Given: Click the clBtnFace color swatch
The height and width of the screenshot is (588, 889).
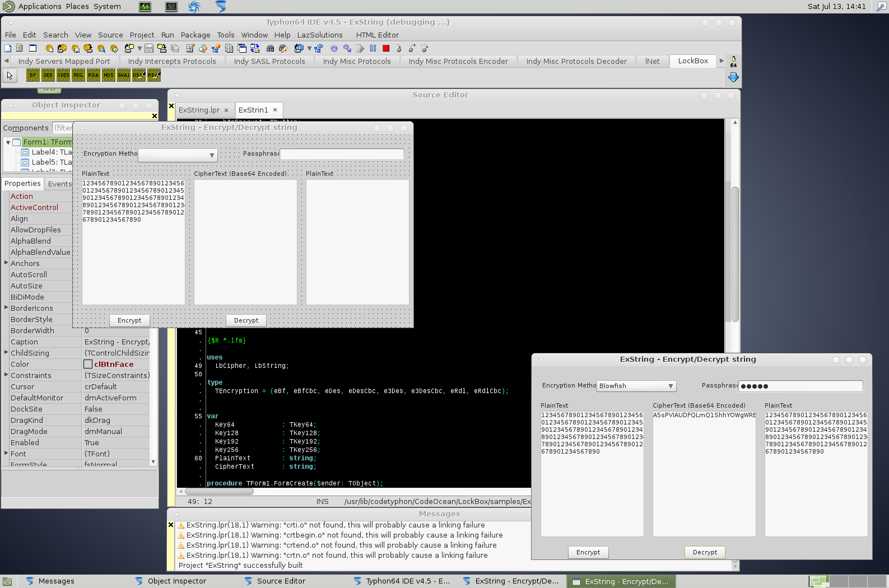Looking at the screenshot, I should (88, 364).
